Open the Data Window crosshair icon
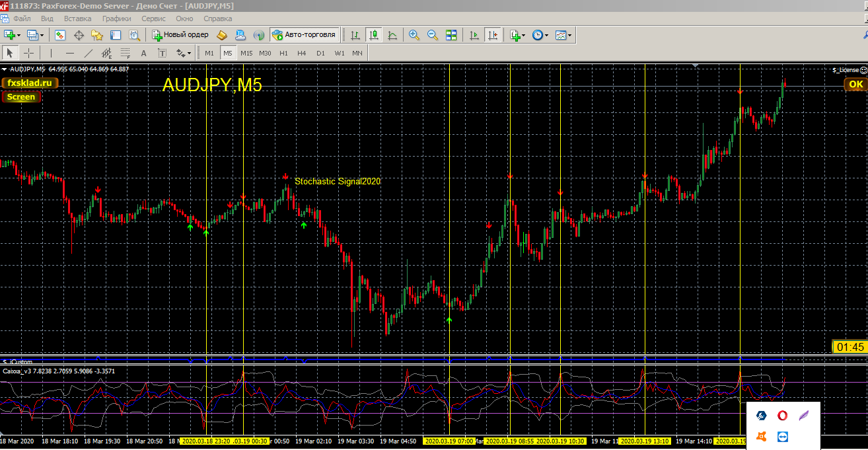Screen dimensions: 868x450 tap(79, 35)
